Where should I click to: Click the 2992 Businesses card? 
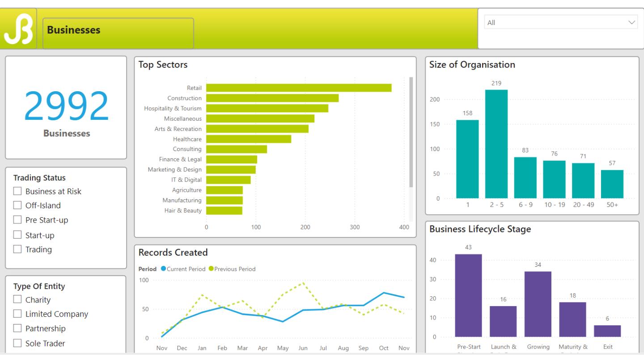[66, 107]
